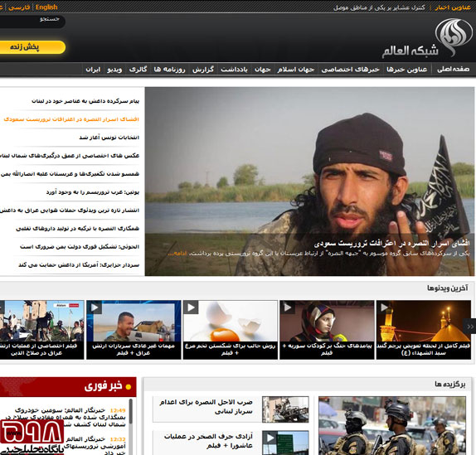Advance the videos carousel with the arrow
The height and width of the screenshot is (455, 476).
[x=470, y=327]
